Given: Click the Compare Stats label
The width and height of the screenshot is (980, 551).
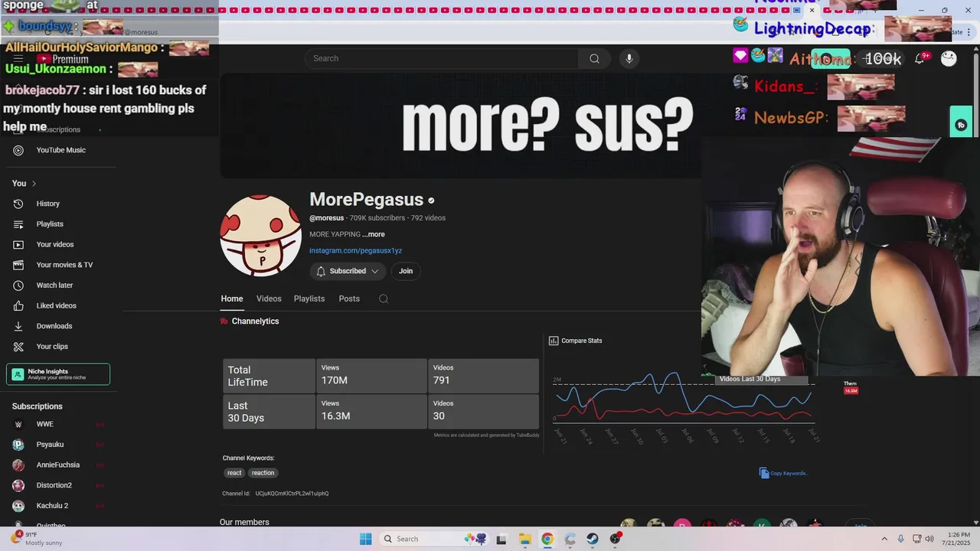Looking at the screenshot, I should tap(581, 341).
